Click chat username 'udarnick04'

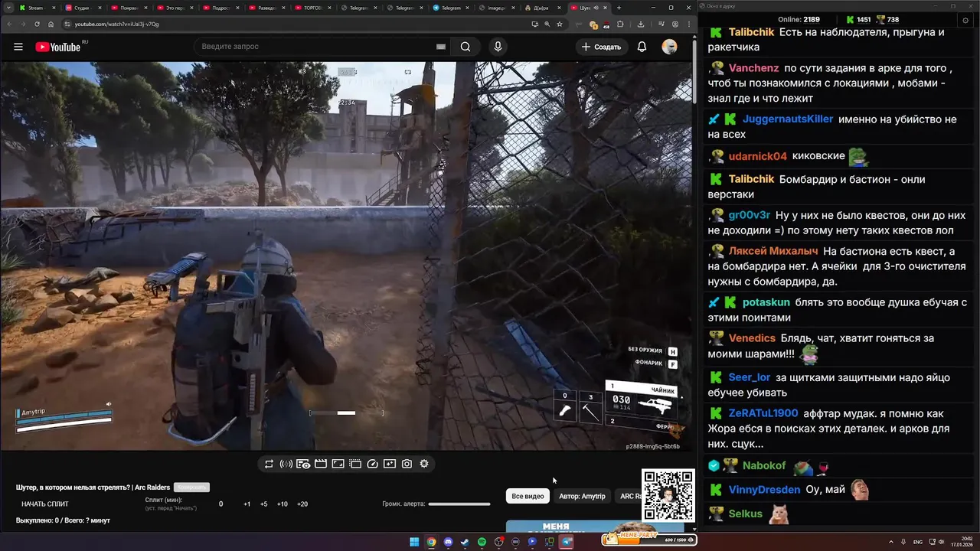click(758, 156)
